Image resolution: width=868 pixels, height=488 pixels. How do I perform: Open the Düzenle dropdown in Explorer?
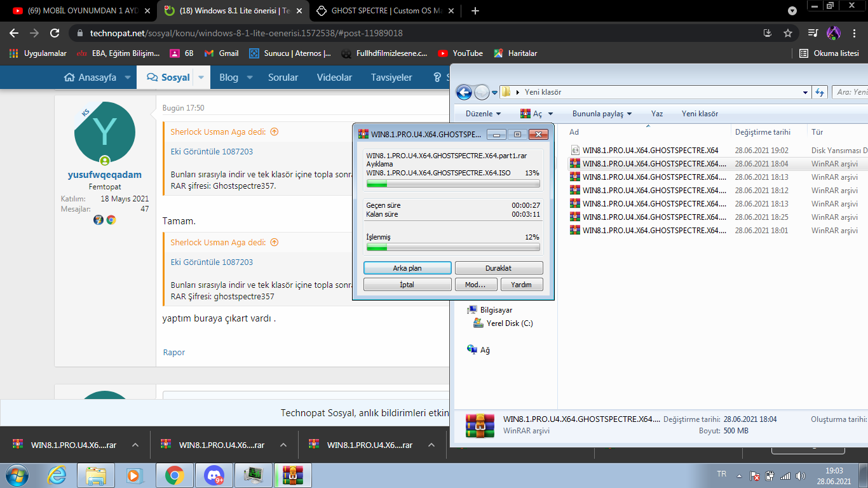click(x=483, y=114)
